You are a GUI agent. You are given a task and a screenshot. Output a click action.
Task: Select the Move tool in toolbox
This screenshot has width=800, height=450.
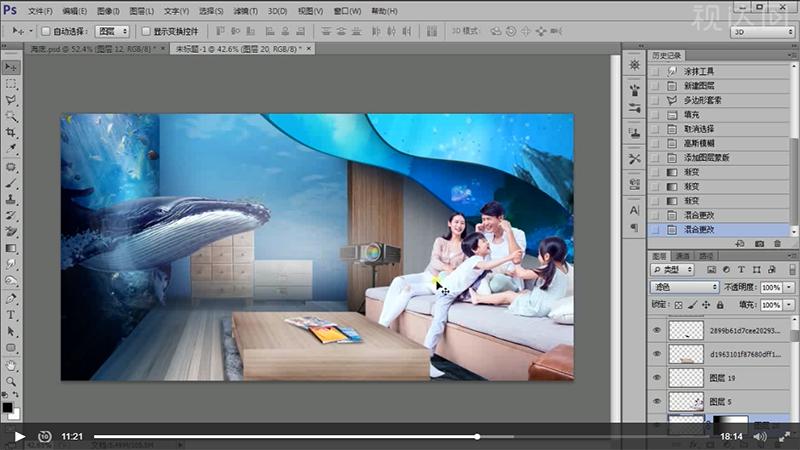pos(11,67)
